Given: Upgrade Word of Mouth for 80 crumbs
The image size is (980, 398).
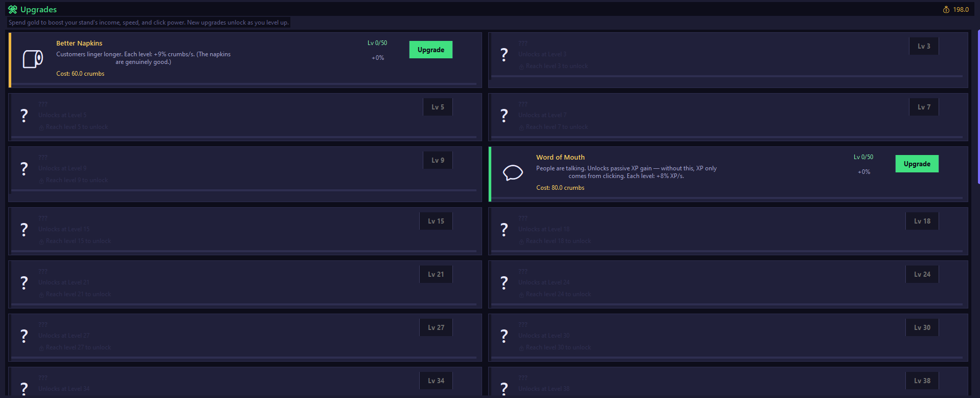Looking at the screenshot, I should click(x=917, y=164).
